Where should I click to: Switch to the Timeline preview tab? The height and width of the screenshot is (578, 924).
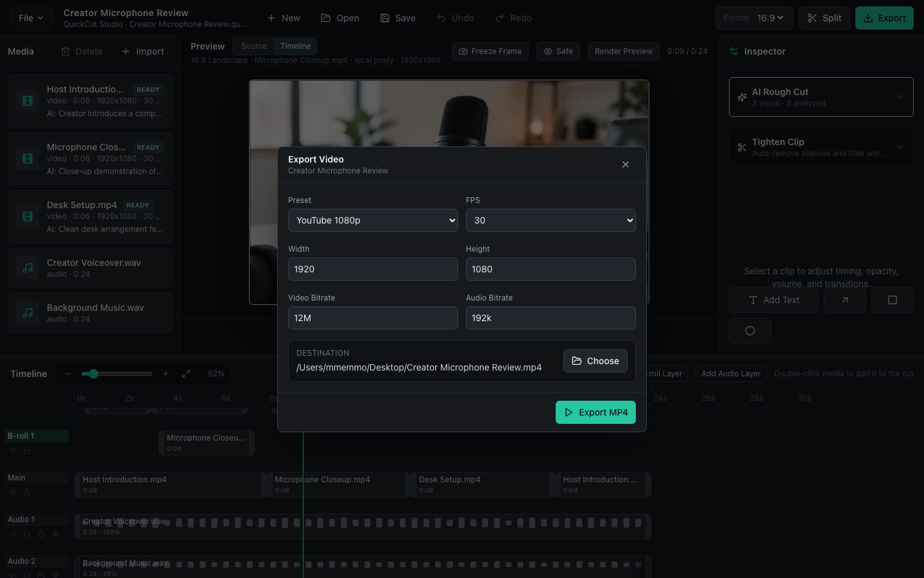point(295,46)
